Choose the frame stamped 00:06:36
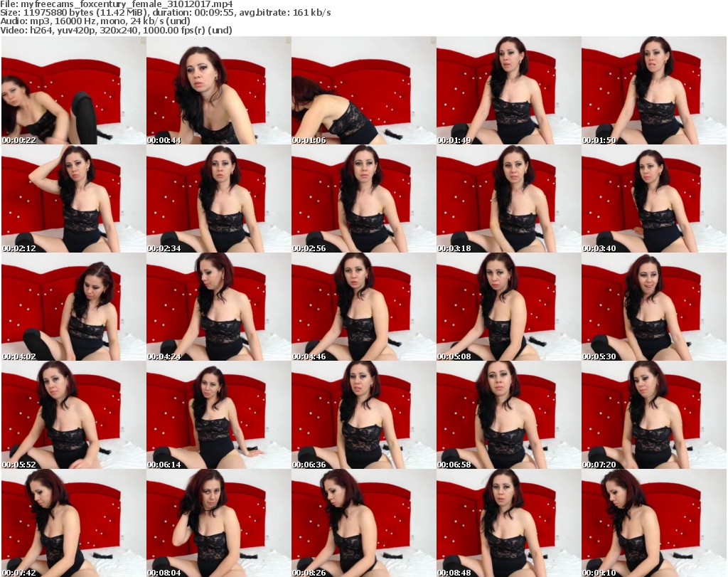The width and height of the screenshot is (728, 577). pyautogui.click(x=363, y=415)
